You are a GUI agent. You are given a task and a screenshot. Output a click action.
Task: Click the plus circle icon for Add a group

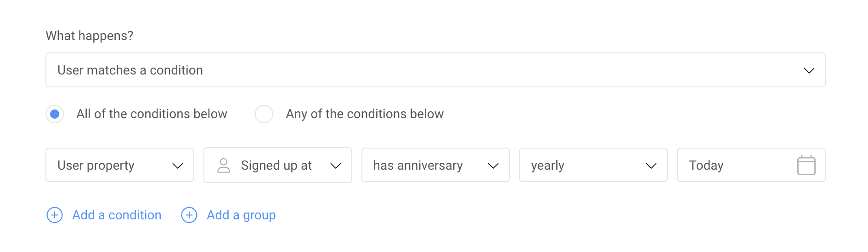(x=189, y=215)
